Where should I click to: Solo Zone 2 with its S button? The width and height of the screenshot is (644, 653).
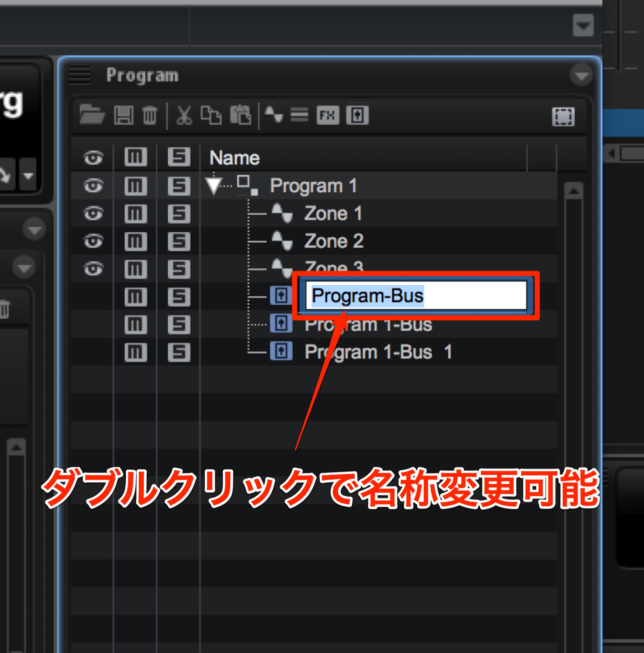[179, 241]
